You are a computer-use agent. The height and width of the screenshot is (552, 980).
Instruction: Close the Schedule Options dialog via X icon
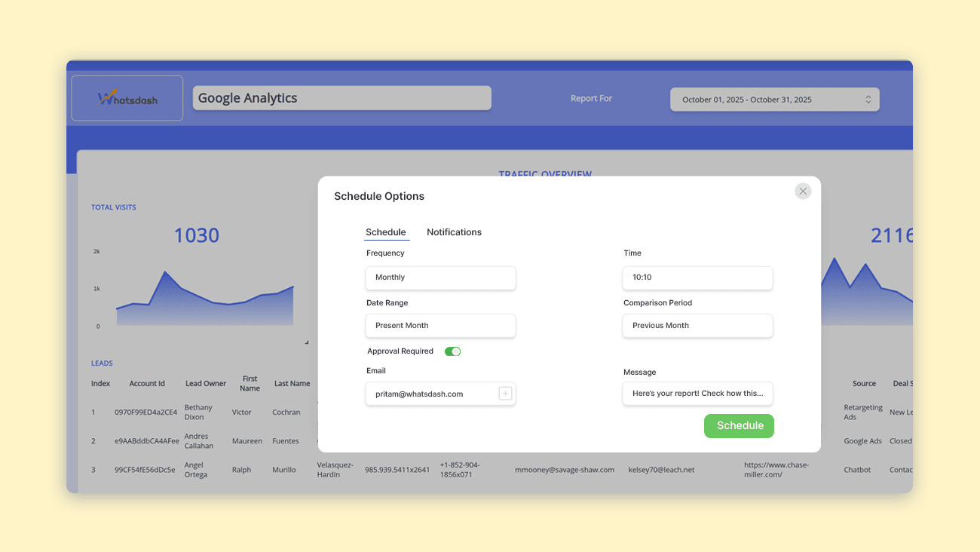[802, 191]
